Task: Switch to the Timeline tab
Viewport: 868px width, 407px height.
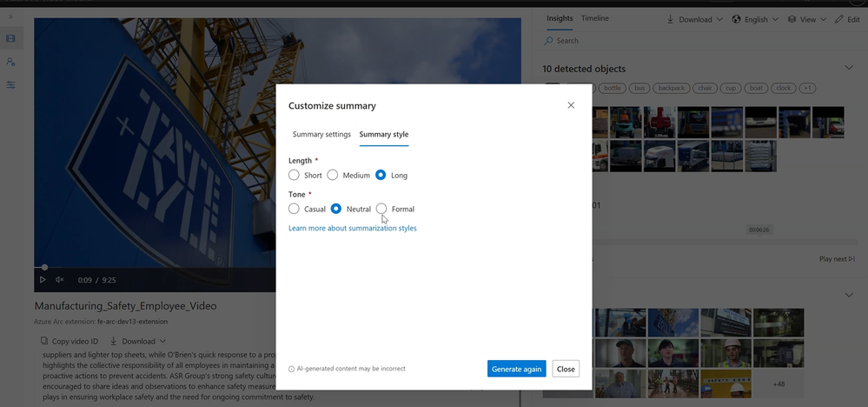Action: point(595,18)
